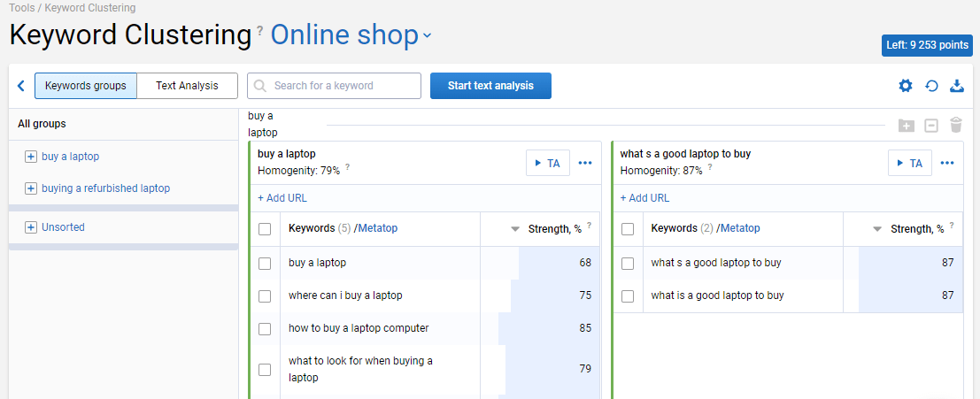This screenshot has height=399, width=980.
Task: Click Tools breadcrumb link
Action: pyautogui.click(x=21, y=8)
